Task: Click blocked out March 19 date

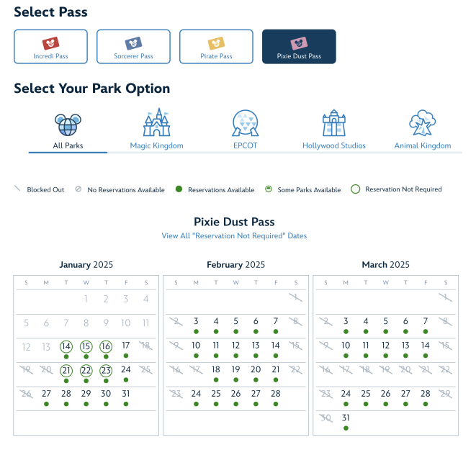Action: tap(385, 369)
